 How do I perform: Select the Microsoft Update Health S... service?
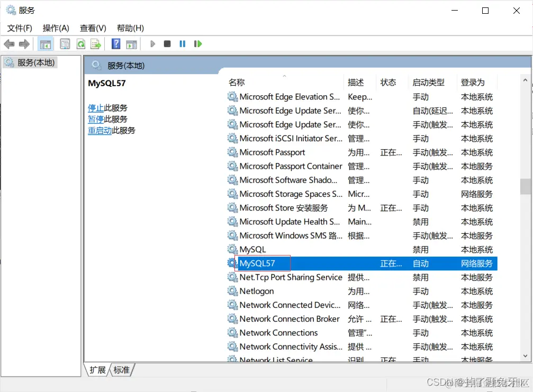point(290,222)
